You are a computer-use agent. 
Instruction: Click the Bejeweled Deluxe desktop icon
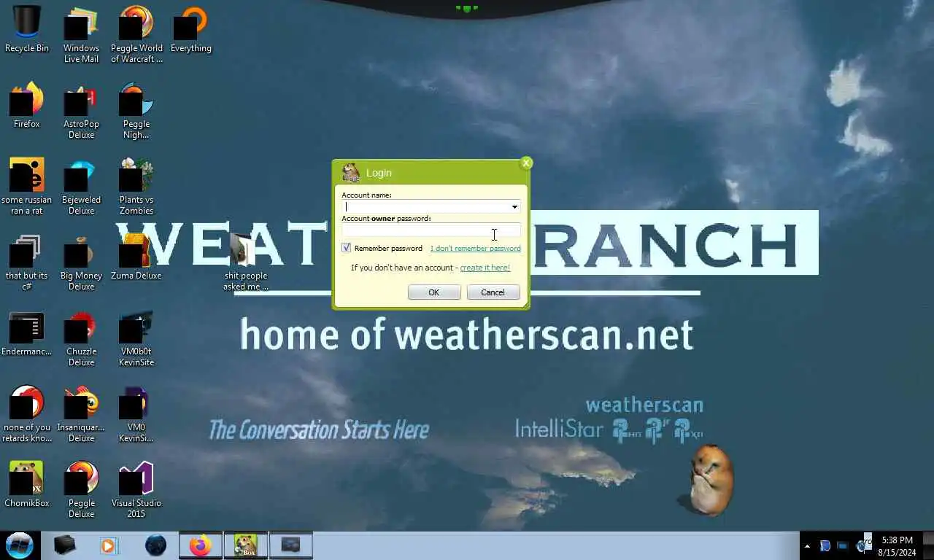tap(81, 185)
